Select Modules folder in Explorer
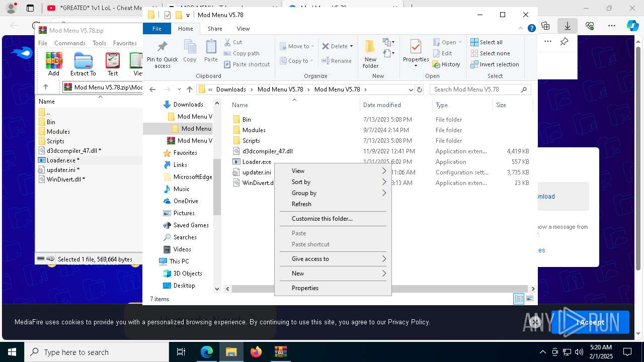This screenshot has height=362, width=644. click(x=254, y=130)
